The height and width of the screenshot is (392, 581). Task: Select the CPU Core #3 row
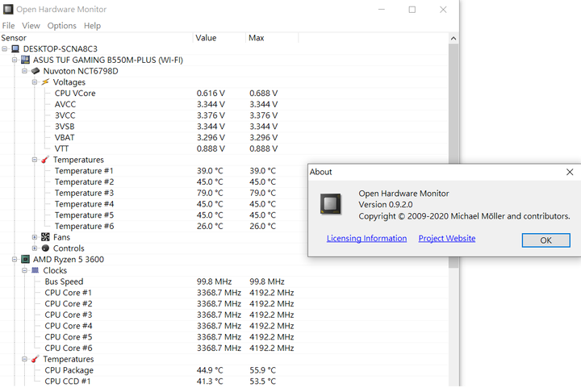click(x=224, y=315)
